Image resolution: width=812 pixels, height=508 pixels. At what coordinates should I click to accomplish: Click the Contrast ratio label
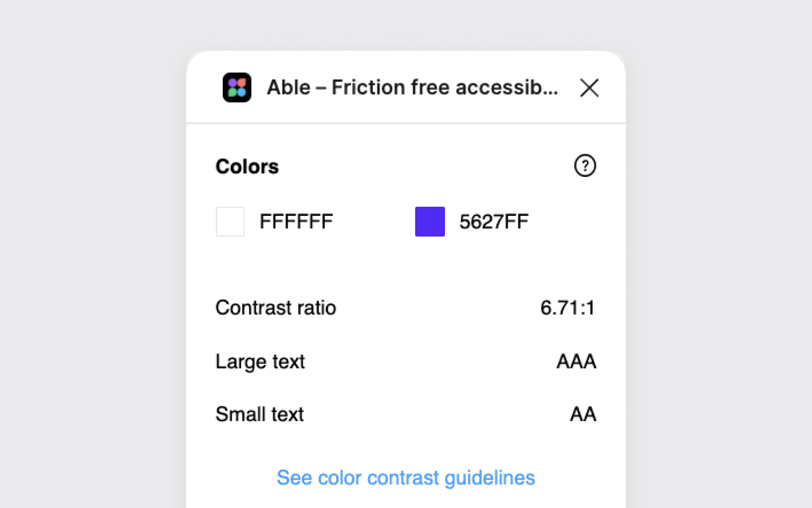pos(276,308)
